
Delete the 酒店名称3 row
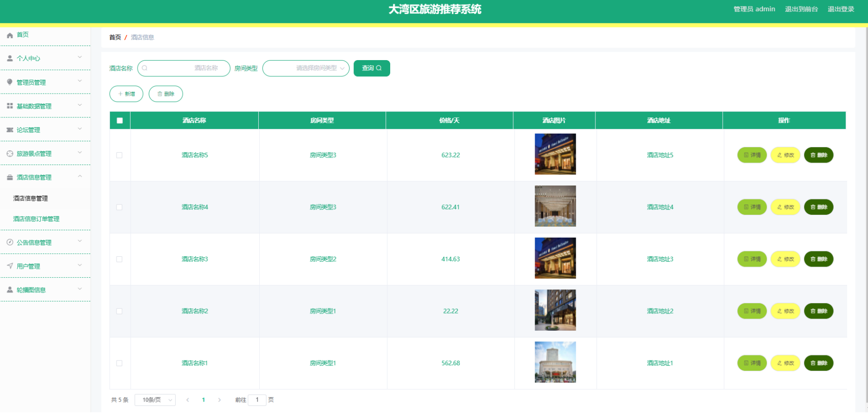pos(819,259)
